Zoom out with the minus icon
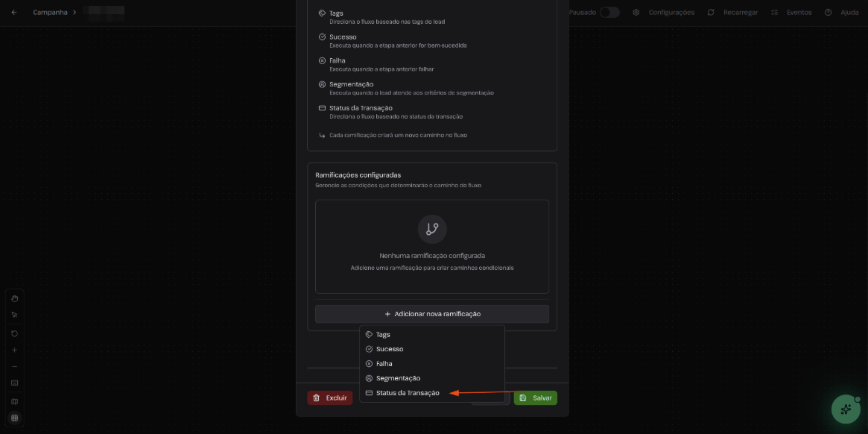This screenshot has width=868, height=434. point(14,366)
